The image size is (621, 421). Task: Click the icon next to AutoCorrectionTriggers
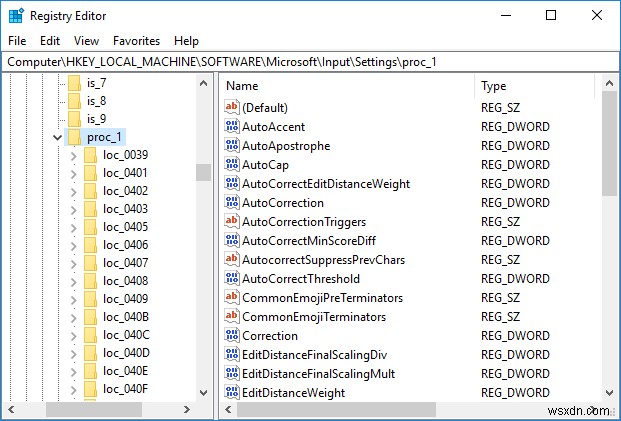point(232,222)
